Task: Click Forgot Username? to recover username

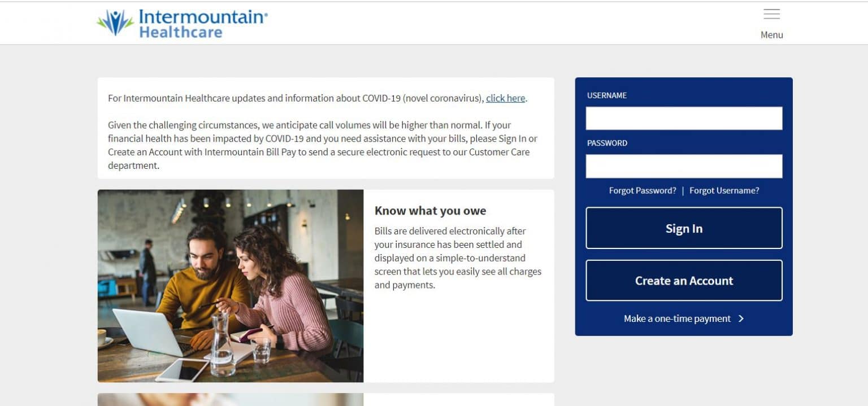Action: [724, 190]
